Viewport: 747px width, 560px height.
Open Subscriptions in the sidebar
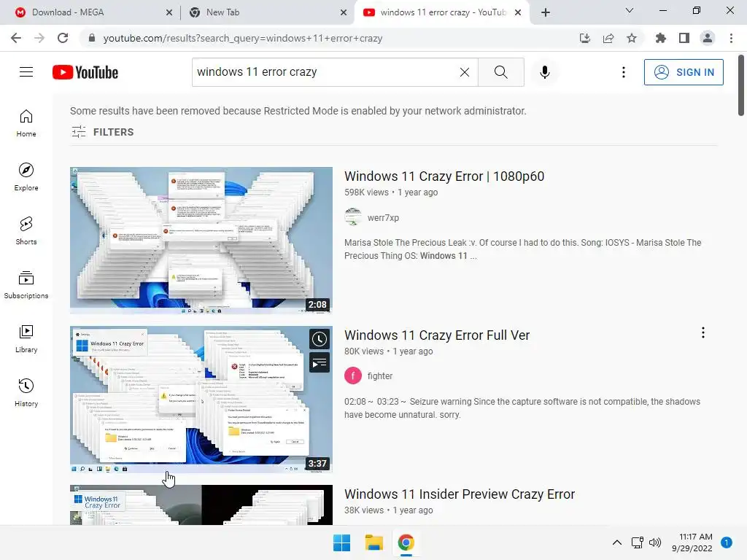point(26,284)
